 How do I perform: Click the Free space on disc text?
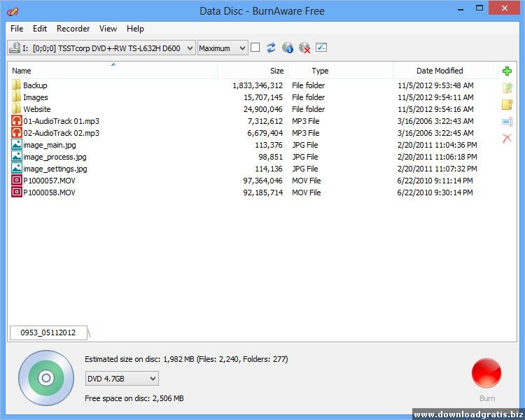(x=134, y=398)
